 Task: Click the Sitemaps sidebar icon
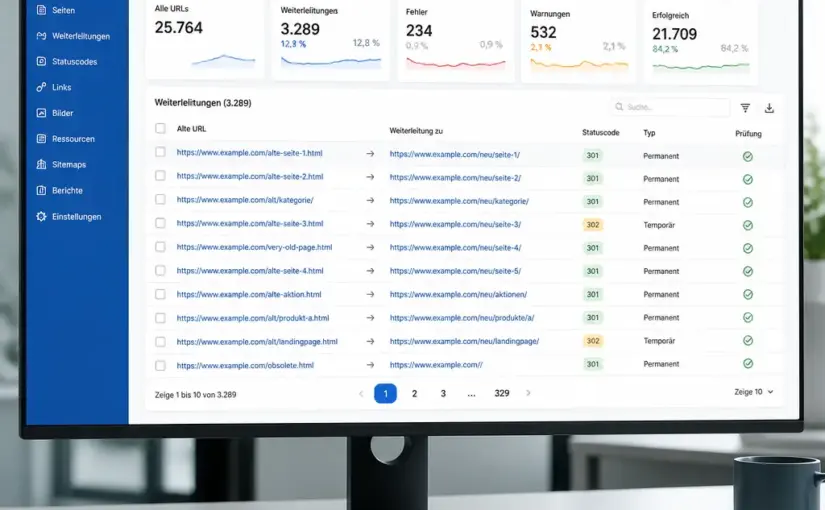(41, 164)
